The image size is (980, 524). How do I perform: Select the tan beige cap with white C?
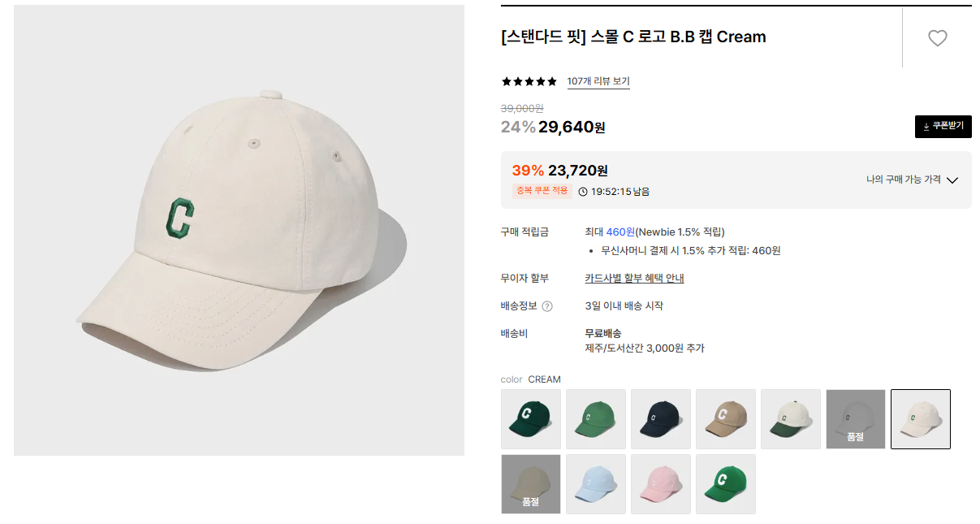point(726,419)
